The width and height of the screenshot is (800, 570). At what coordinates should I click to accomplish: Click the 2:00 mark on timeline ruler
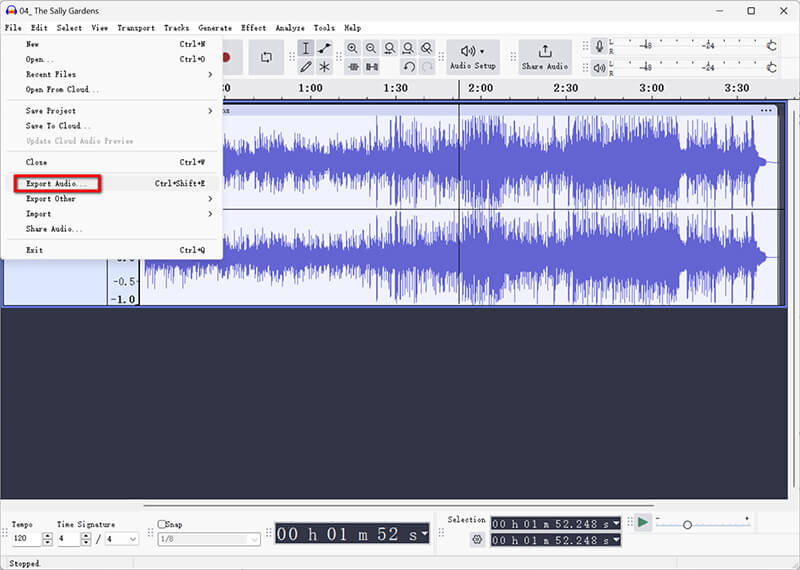[481, 88]
